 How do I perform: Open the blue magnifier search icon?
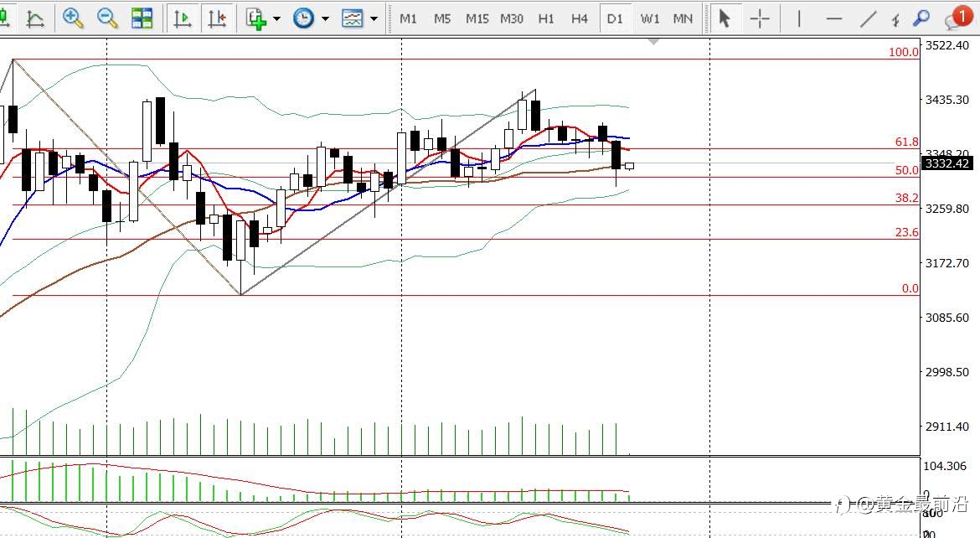pos(921,18)
